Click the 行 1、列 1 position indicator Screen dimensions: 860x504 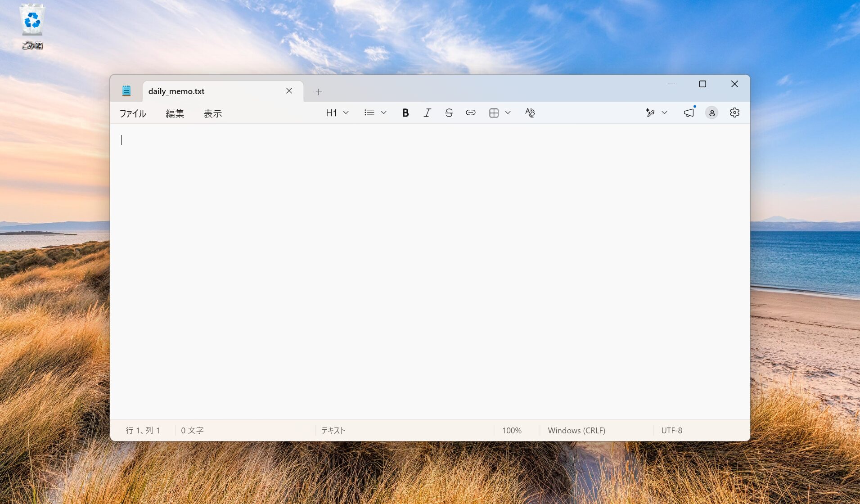click(143, 431)
